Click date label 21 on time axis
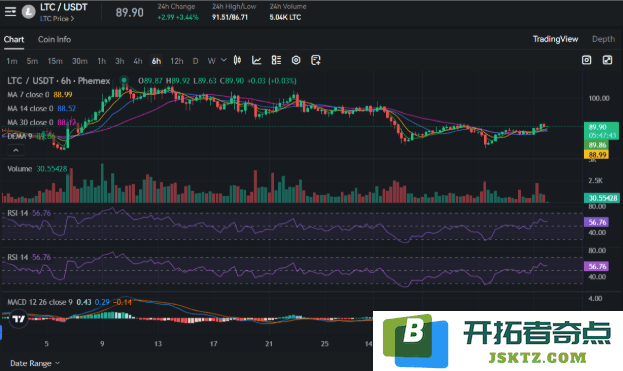The image size is (623, 371). 269,344
